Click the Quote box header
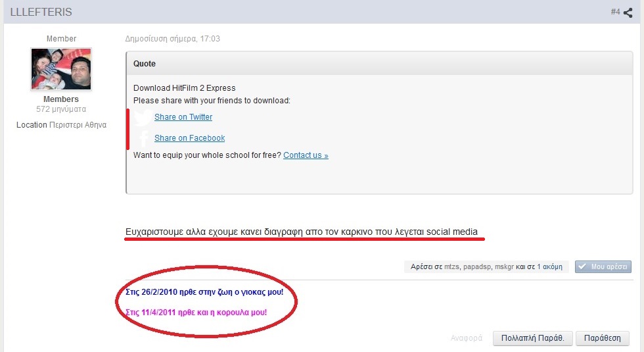Image resolution: width=644 pixels, height=352 pixels. point(379,64)
